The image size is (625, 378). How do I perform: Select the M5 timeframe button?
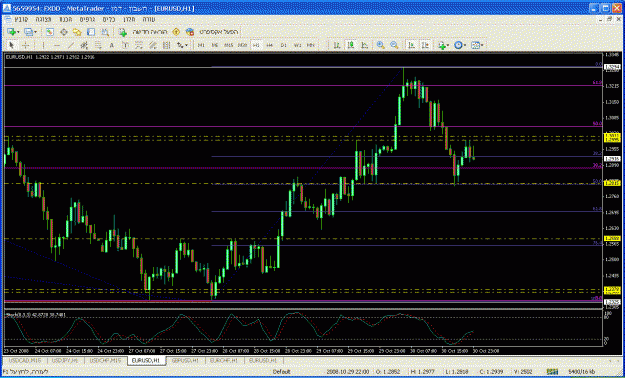coord(215,45)
